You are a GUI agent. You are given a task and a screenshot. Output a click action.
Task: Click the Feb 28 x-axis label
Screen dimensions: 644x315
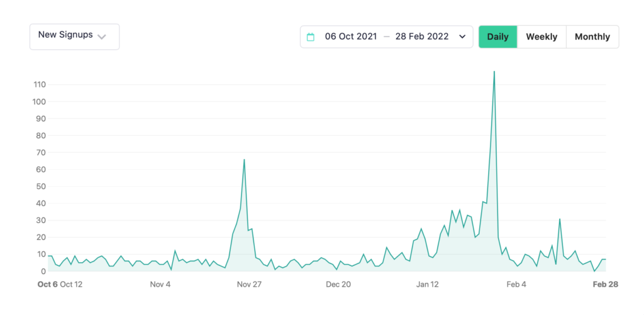coord(606,284)
